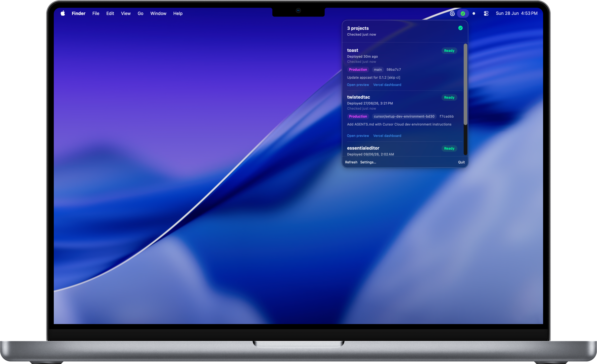The width and height of the screenshot is (597, 364).
Task: Click the Ready badge for essentialeditor
Action: (x=449, y=148)
